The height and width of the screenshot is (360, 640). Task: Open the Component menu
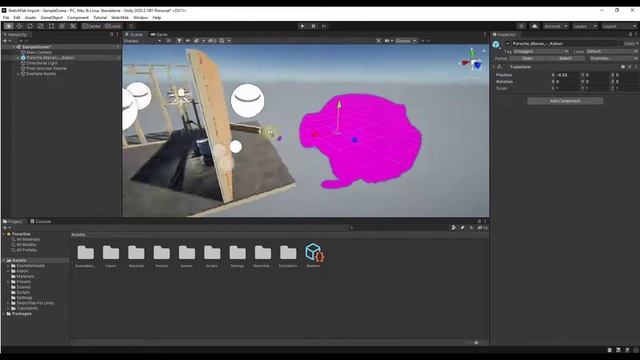(x=78, y=18)
